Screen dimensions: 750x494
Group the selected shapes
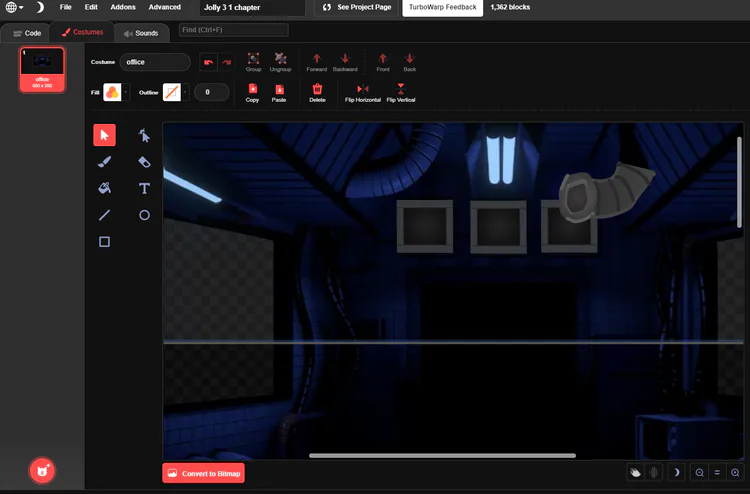coord(254,62)
